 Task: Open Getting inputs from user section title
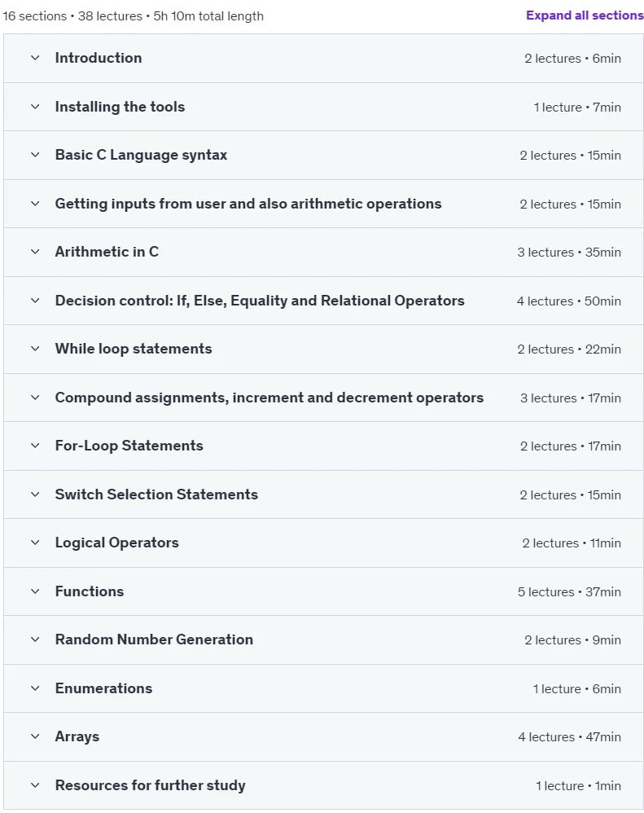click(248, 204)
